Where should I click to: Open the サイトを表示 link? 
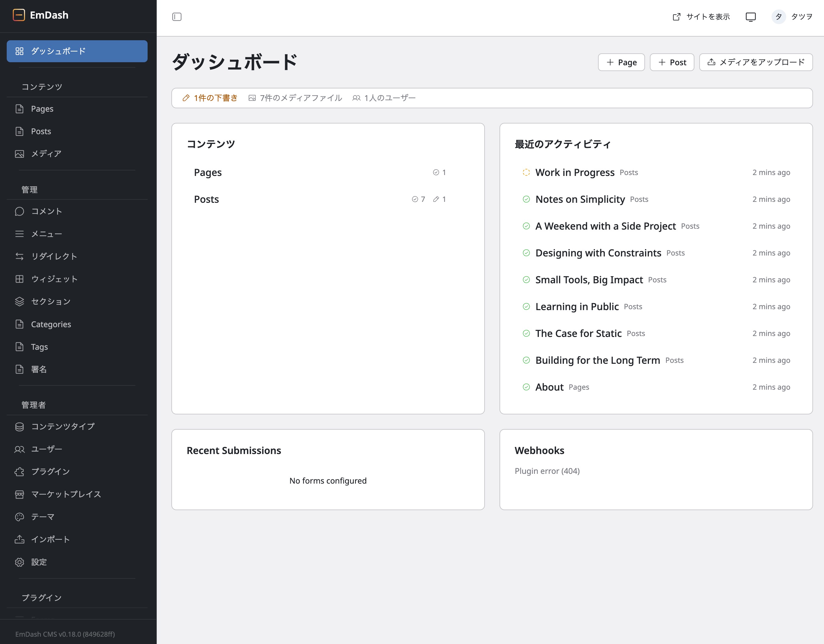click(701, 17)
